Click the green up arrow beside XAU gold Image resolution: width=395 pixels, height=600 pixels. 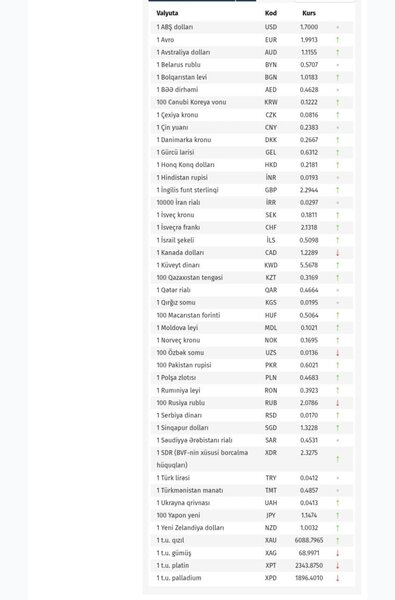tap(338, 540)
